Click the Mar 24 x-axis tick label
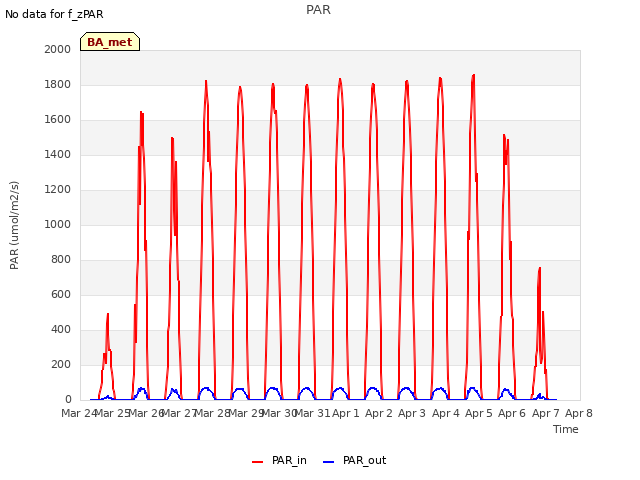Image resolution: width=640 pixels, height=480 pixels. click(79, 413)
